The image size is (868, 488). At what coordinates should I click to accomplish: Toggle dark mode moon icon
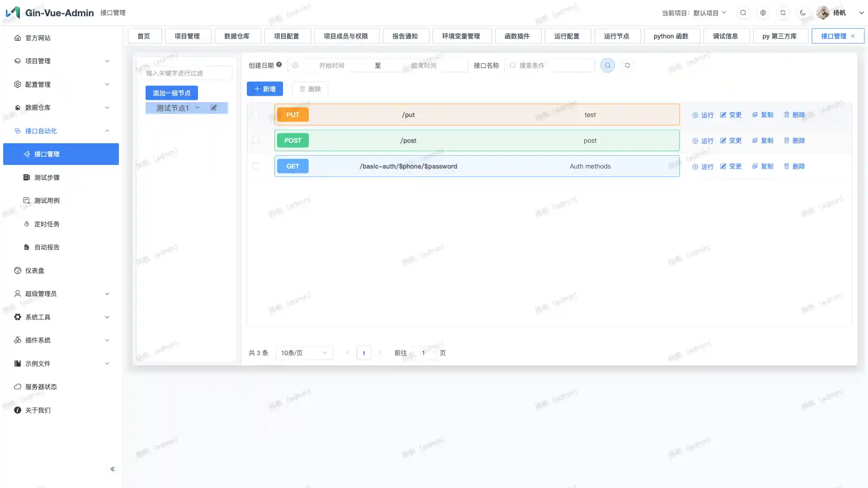tap(803, 13)
